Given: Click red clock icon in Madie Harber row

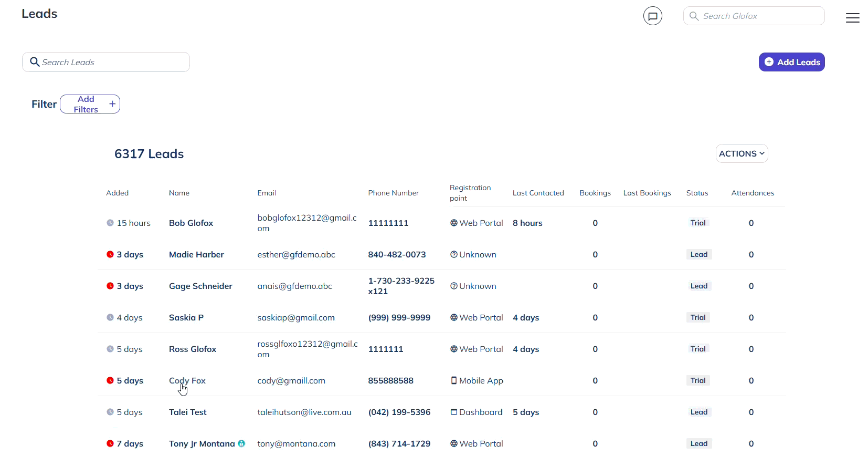Looking at the screenshot, I should pos(110,254).
